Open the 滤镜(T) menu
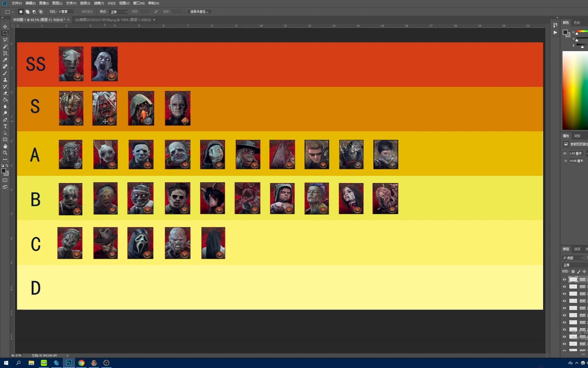The width and height of the screenshot is (588, 368). [x=99, y=3]
